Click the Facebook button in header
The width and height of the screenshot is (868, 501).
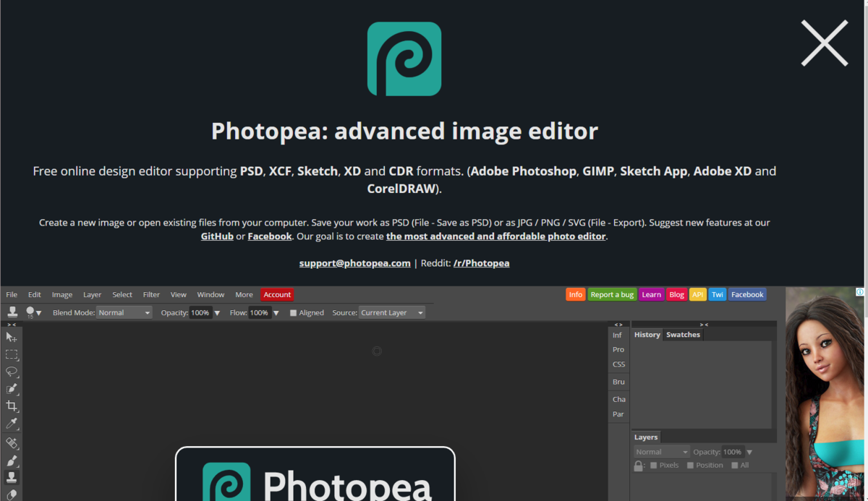[747, 294]
